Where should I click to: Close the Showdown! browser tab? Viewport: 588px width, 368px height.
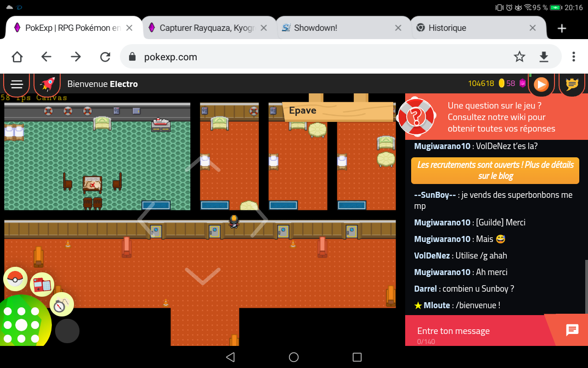(398, 28)
